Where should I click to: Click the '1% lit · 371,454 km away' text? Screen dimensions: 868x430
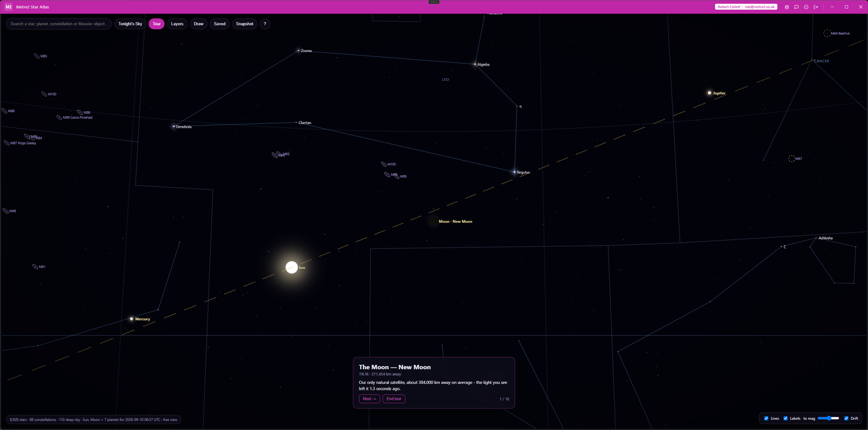pos(380,374)
